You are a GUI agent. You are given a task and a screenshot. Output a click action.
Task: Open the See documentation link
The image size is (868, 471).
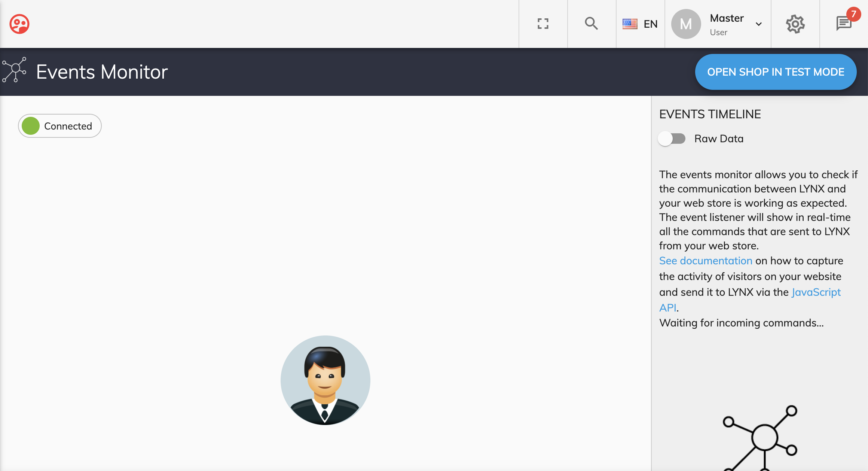tap(706, 261)
